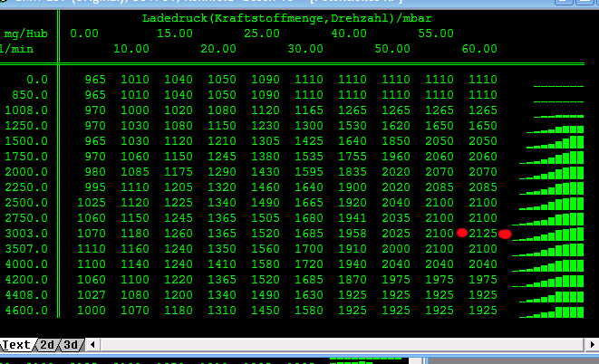This screenshot has height=364, width=599.
Task: Select the highlighted 2125 cell value
Action: click(x=483, y=234)
